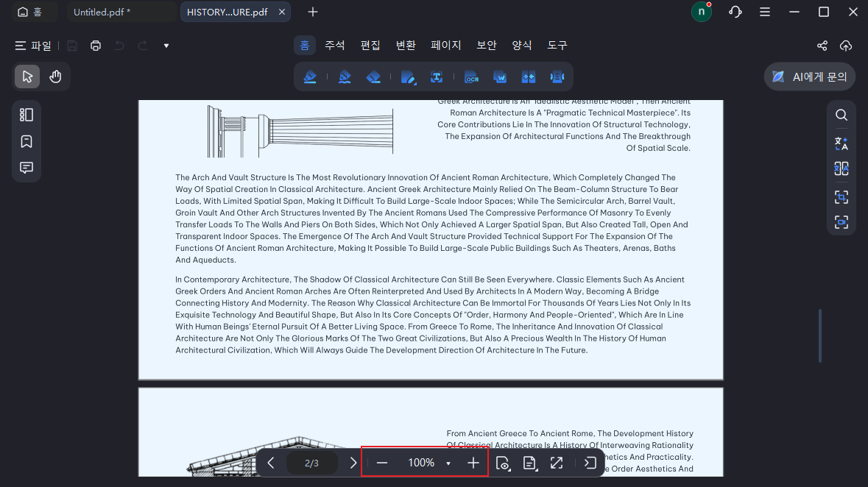Show the bookmarks panel

[27, 141]
